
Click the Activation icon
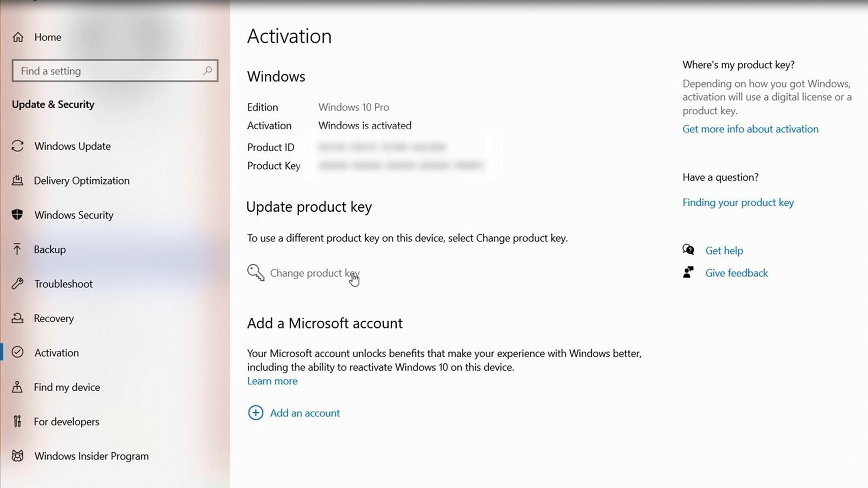(18, 353)
